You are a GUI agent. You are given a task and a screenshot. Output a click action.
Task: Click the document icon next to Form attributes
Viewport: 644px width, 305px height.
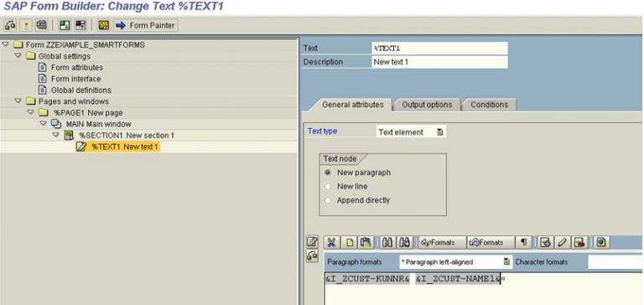42,67
